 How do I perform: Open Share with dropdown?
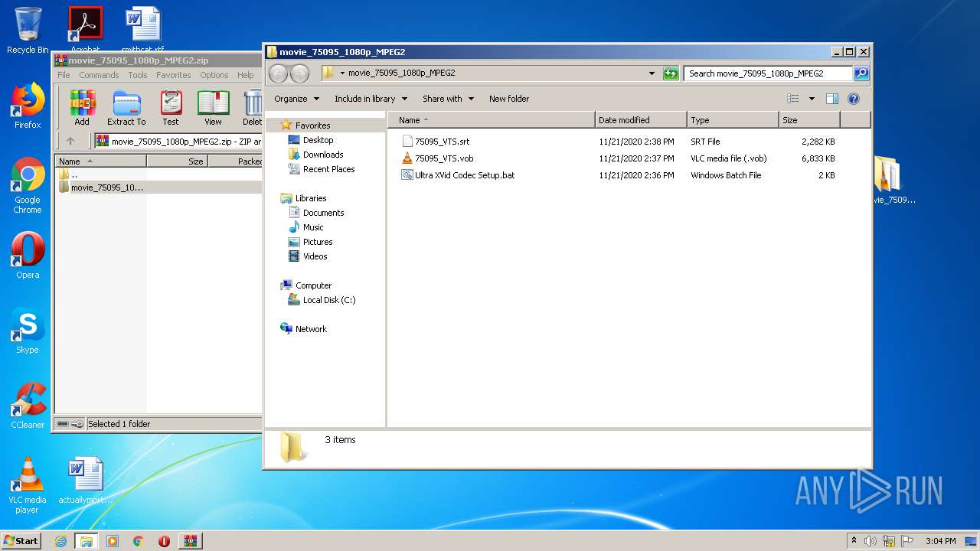coord(448,99)
